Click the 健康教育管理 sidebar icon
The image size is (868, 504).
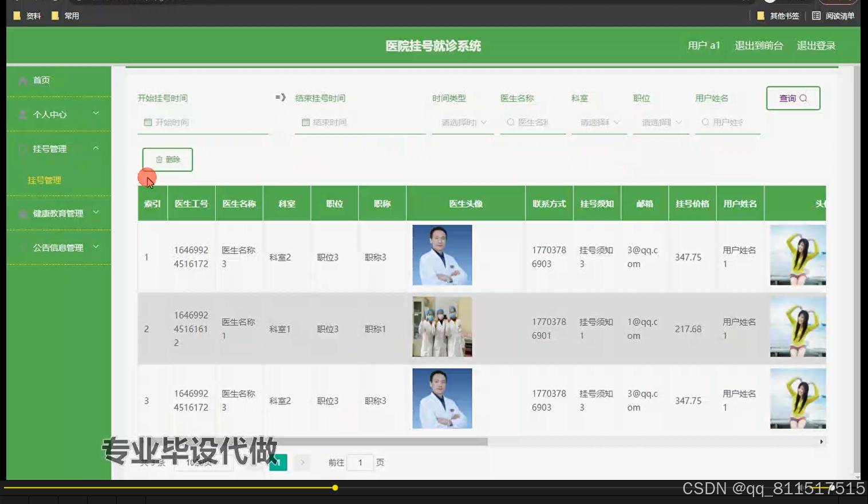(x=22, y=213)
